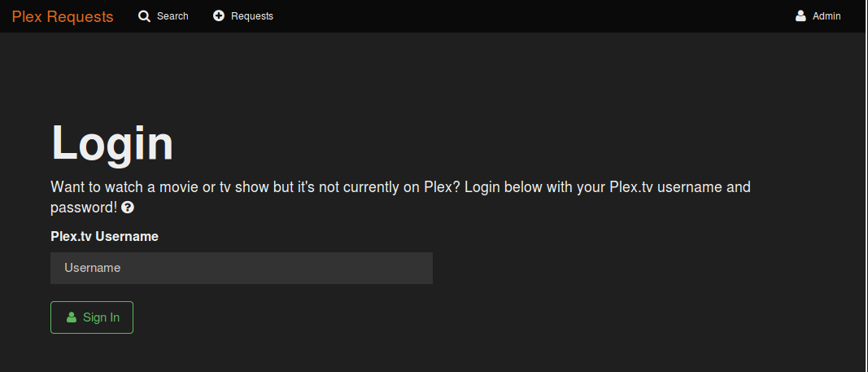Click the Username placeholder text
The image size is (868, 372).
click(93, 268)
